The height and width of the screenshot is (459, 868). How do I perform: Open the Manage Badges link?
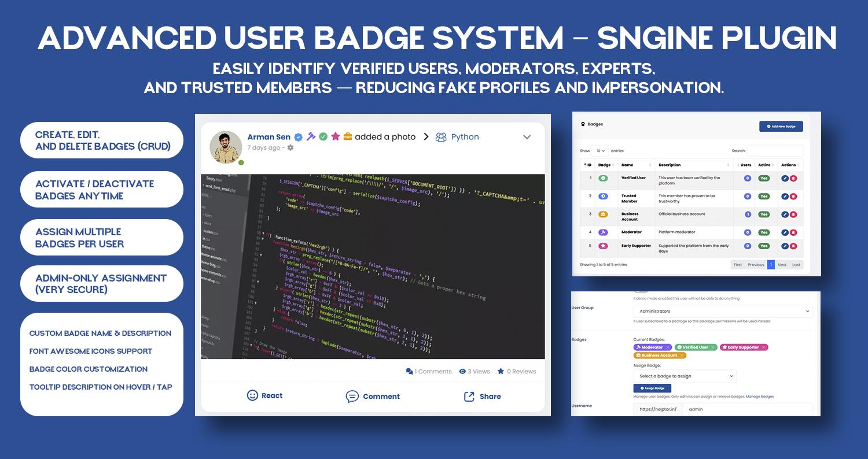pyautogui.click(x=759, y=397)
